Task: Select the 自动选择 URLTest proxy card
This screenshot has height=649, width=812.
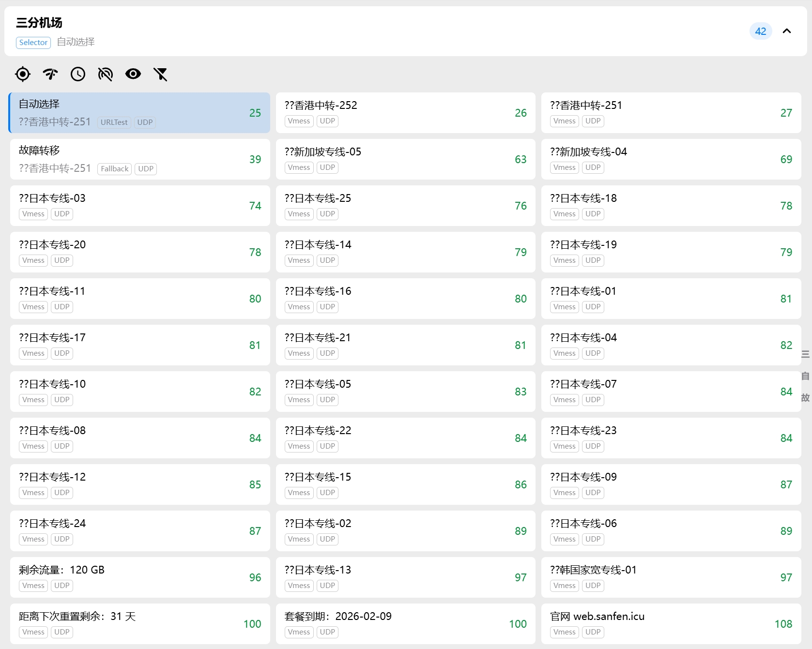Action: coord(139,113)
